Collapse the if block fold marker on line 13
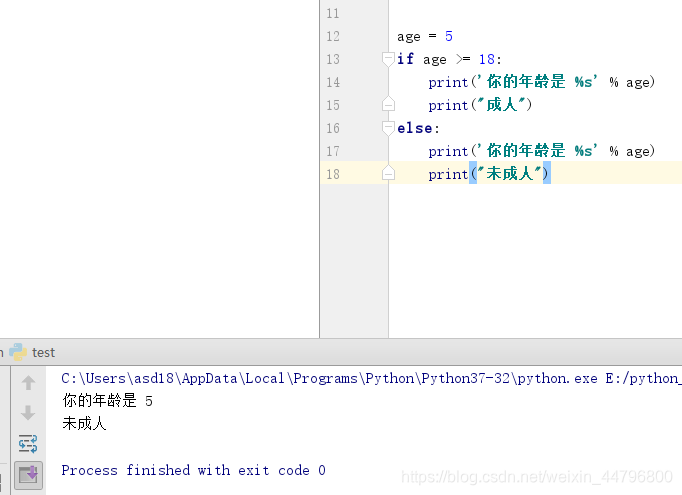The image size is (682, 495). click(388, 59)
